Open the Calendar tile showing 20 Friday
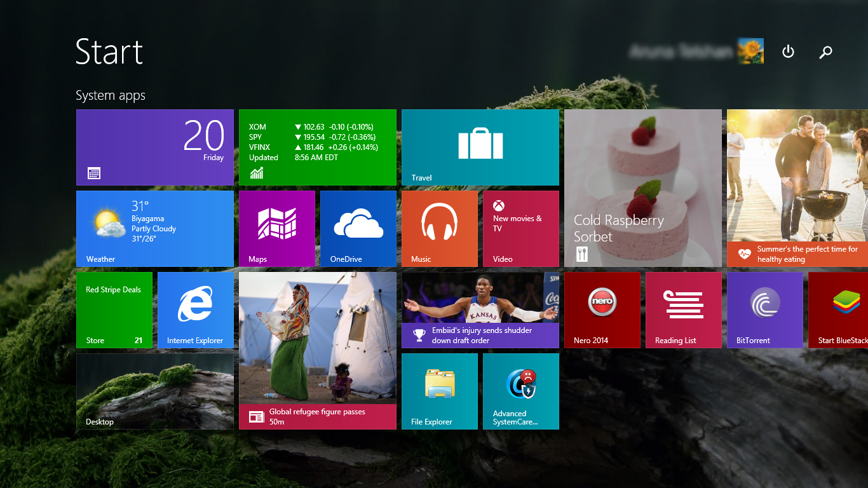 click(x=155, y=147)
